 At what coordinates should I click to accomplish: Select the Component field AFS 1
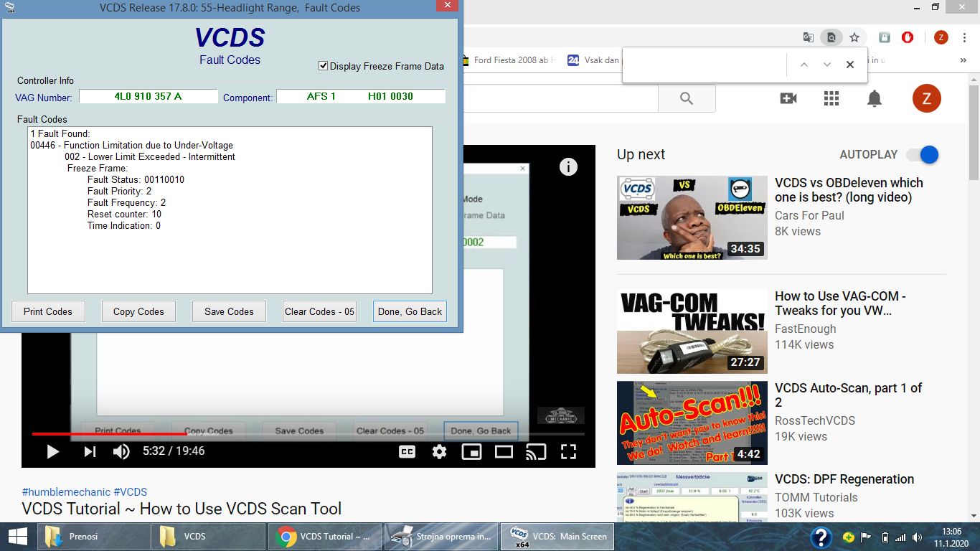tap(361, 96)
